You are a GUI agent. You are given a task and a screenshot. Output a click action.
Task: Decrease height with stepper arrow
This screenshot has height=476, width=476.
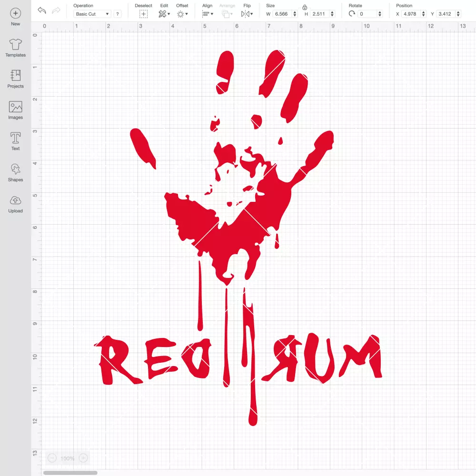coord(332,16)
